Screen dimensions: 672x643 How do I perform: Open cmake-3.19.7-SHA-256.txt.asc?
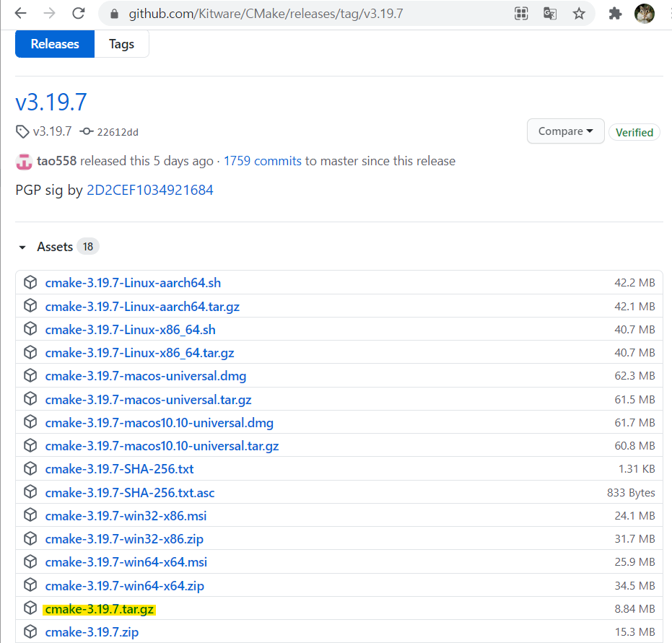[130, 493]
